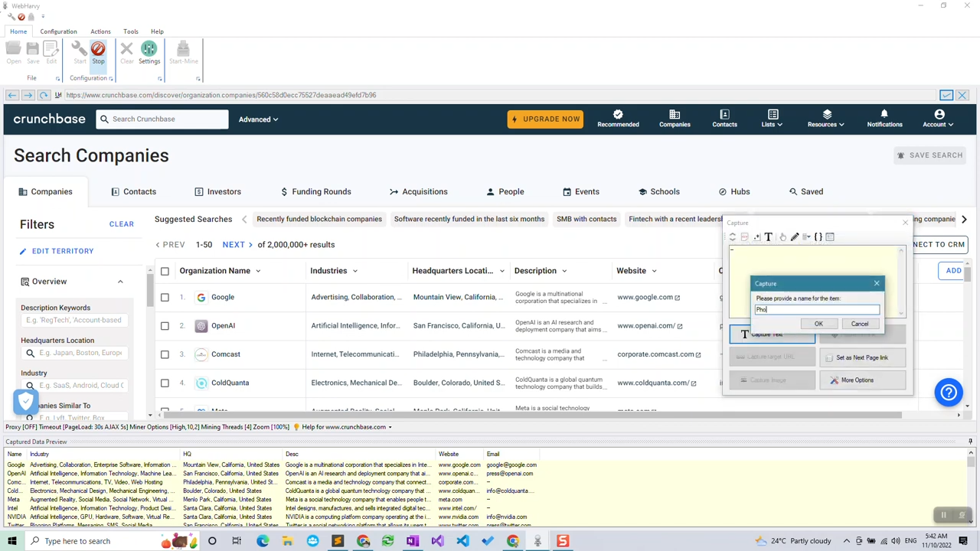The height and width of the screenshot is (551, 980).
Task: Expand Organization Name column sort menu
Action: [258, 271]
